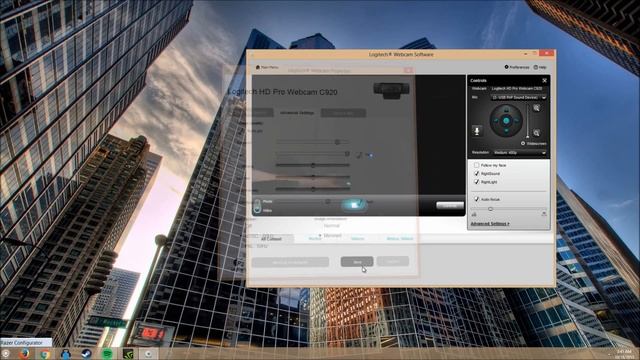Open Google Chrome from the taskbar
The height and width of the screenshot is (360, 640).
click(x=45, y=354)
